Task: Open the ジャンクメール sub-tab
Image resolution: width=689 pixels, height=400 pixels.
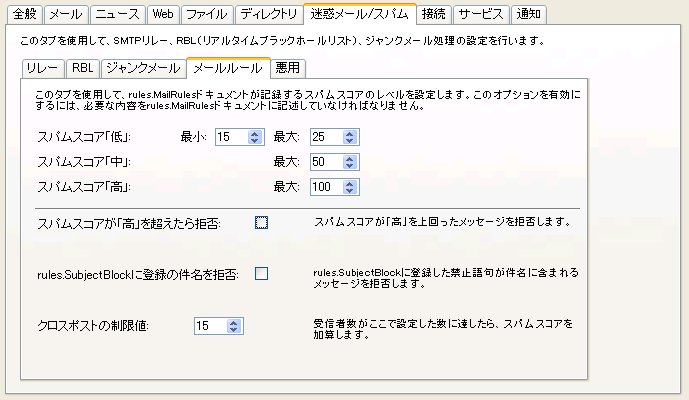Action: click(141, 69)
